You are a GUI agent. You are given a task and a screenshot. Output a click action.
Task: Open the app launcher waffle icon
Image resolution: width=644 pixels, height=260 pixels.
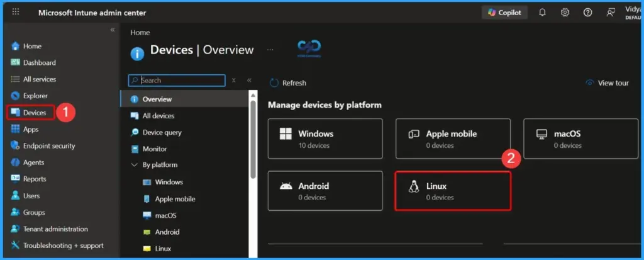pyautogui.click(x=16, y=12)
